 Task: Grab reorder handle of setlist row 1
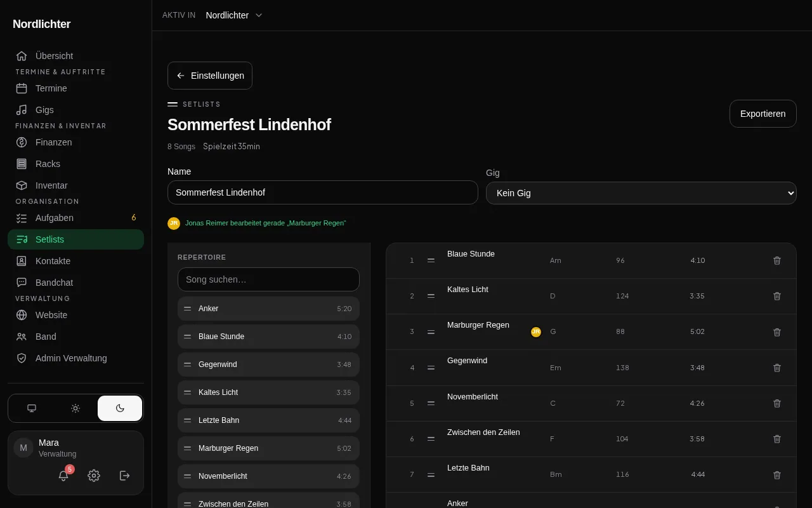(431, 260)
